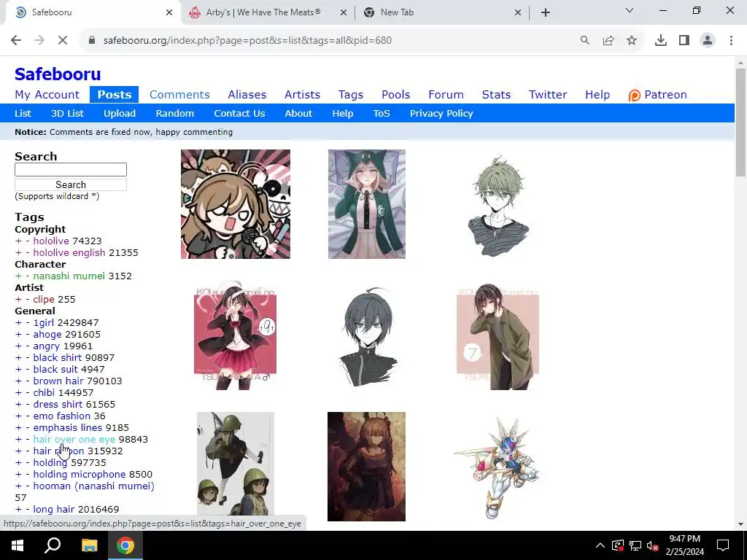The width and height of the screenshot is (747, 560).
Task: Select the hololive tag
Action: pyautogui.click(x=51, y=241)
